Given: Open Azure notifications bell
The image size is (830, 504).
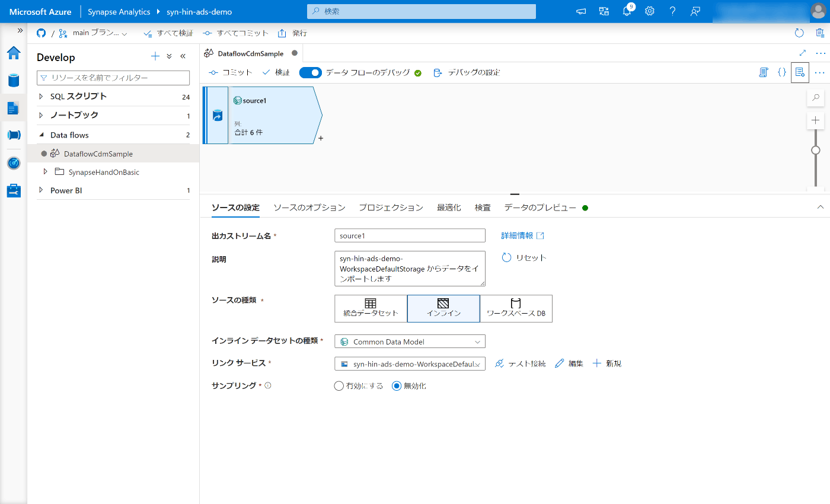Looking at the screenshot, I should pos(627,11).
